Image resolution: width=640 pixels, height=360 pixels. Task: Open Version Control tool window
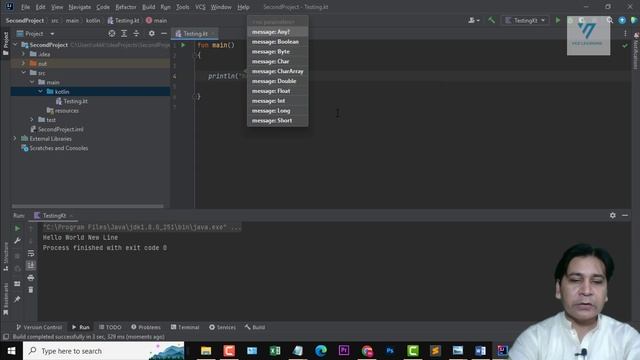coord(39,327)
